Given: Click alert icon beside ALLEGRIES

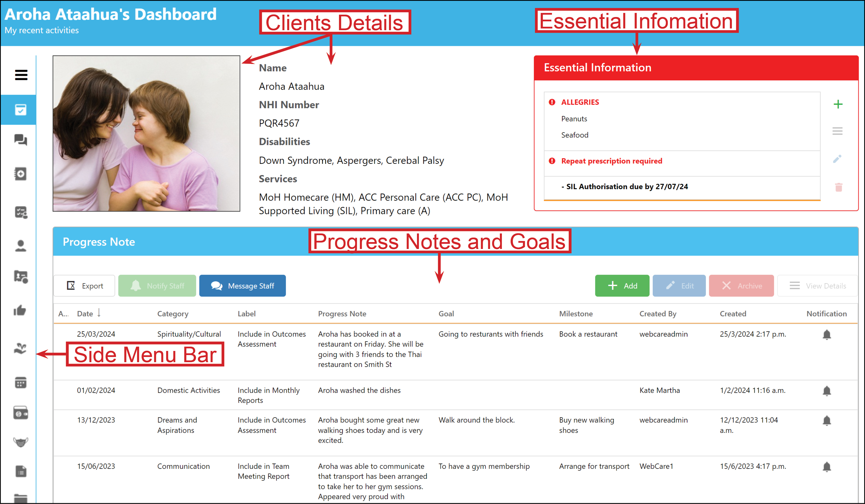Looking at the screenshot, I should click(x=552, y=102).
